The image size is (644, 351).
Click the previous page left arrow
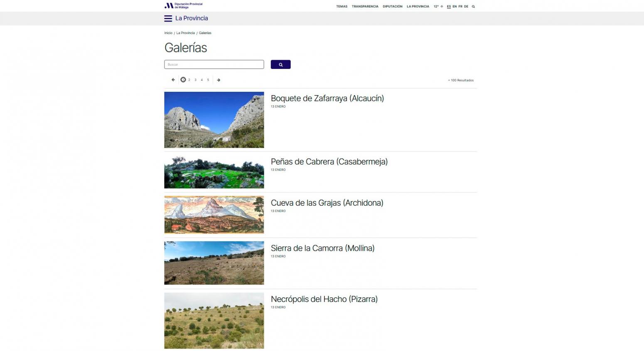coord(173,80)
